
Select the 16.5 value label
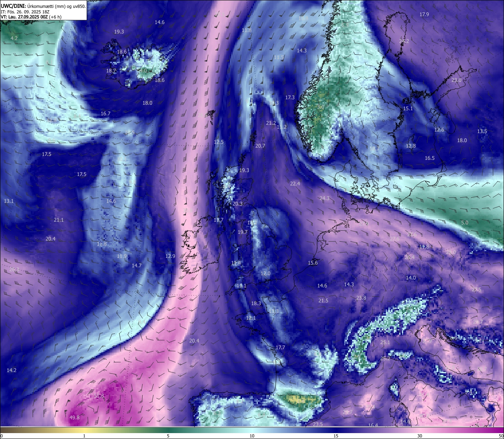[x=430, y=158]
